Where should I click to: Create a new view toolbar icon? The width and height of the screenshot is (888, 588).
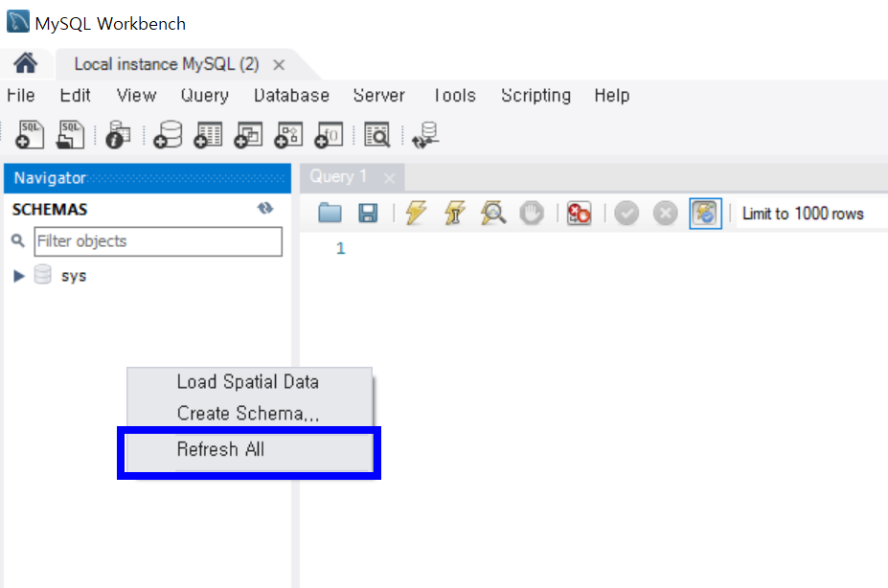[248, 135]
